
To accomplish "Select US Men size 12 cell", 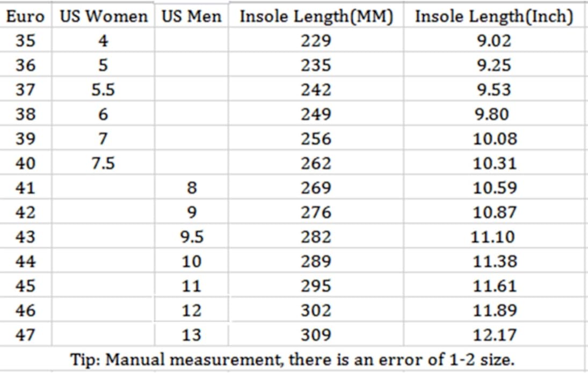I will [192, 310].
